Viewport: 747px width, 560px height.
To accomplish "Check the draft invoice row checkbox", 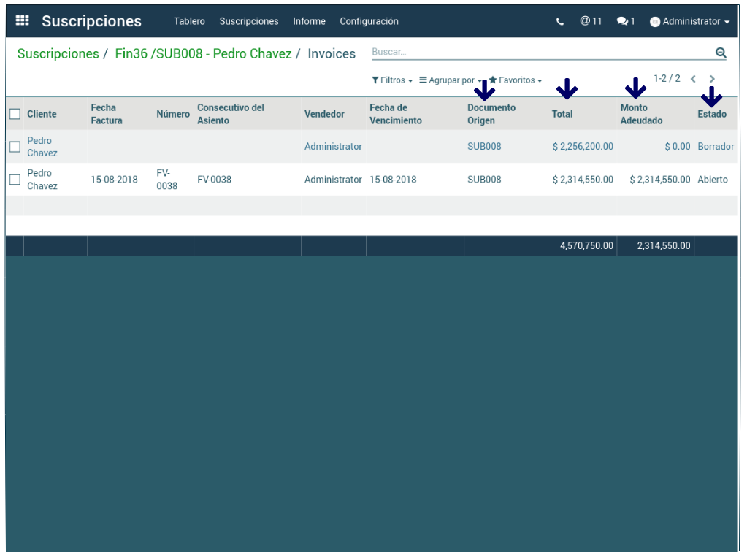I will (x=15, y=147).
